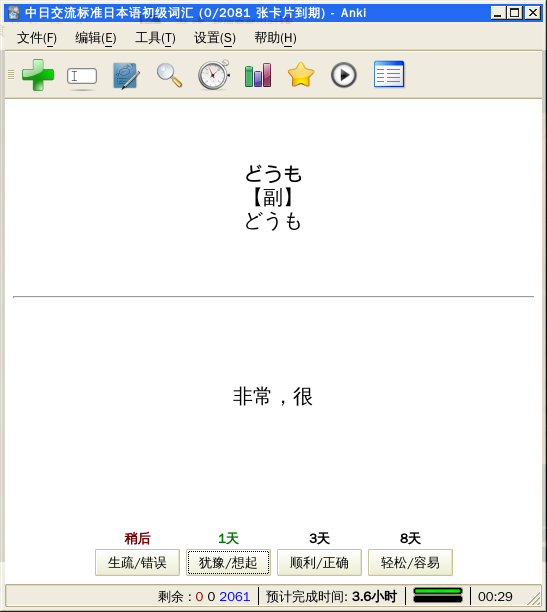Click the play audio button icon
The image size is (547, 612).
(x=344, y=75)
